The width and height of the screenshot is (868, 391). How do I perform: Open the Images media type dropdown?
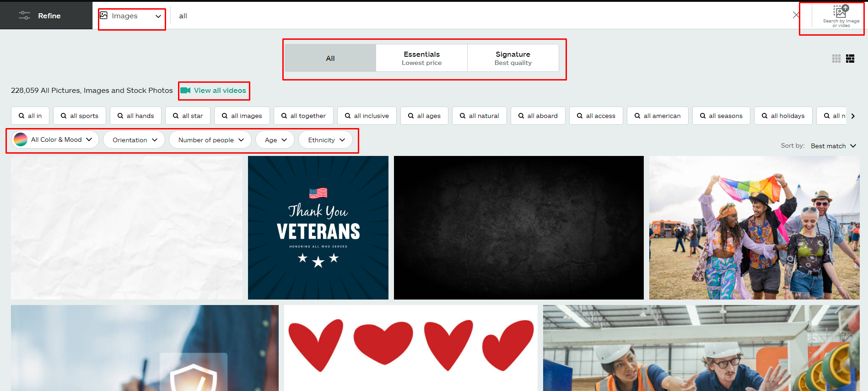pyautogui.click(x=131, y=16)
